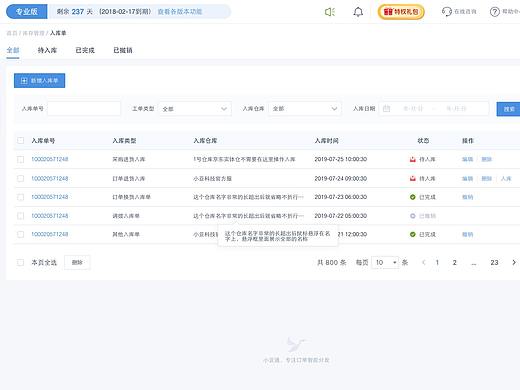520x390 pixels.
Task: Switch to the 已撤销 tab
Action: tap(123, 50)
